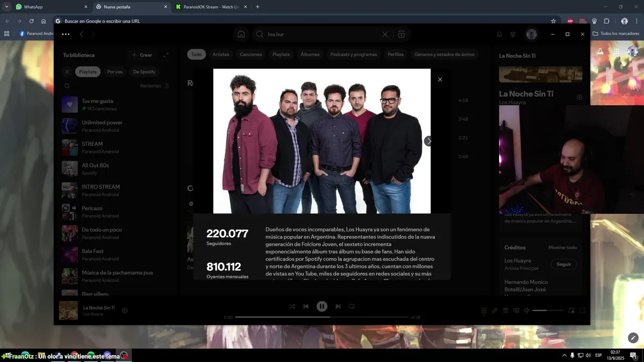Toggle repeat mode in player
This screenshot has width=644, height=362.
[352, 306]
